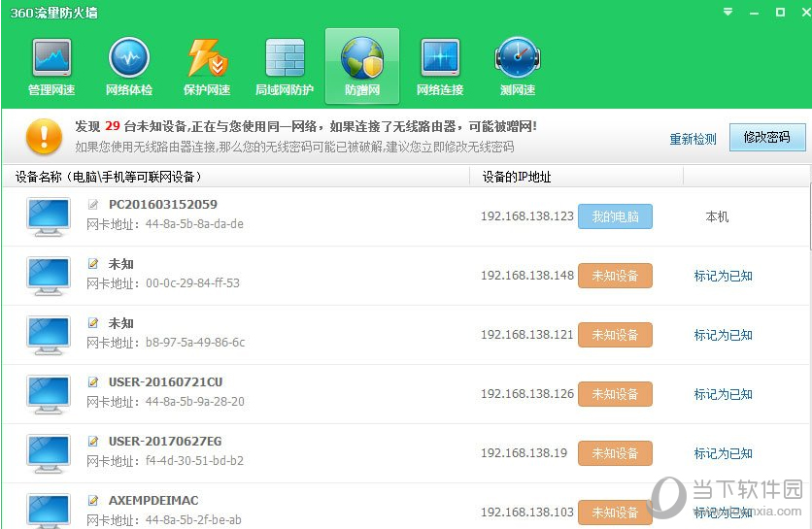Select the USER-20170627EG device name
The height and width of the screenshot is (529, 812).
click(165, 441)
